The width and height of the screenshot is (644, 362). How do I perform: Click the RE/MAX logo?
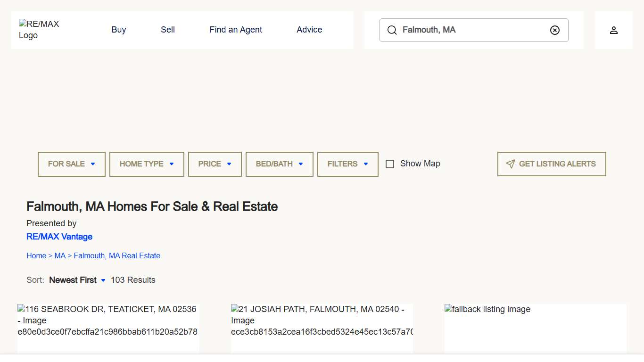tap(39, 30)
